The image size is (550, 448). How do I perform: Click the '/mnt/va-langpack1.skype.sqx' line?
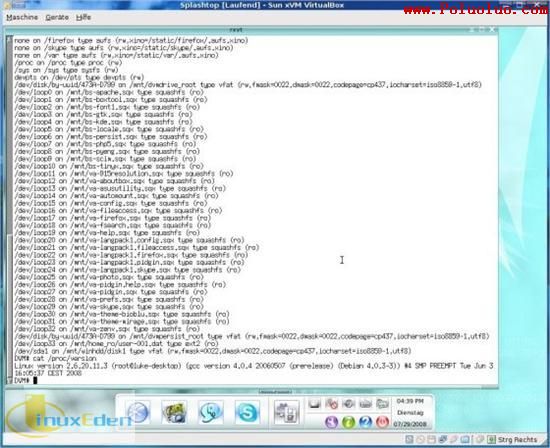pyautogui.click(x=127, y=270)
